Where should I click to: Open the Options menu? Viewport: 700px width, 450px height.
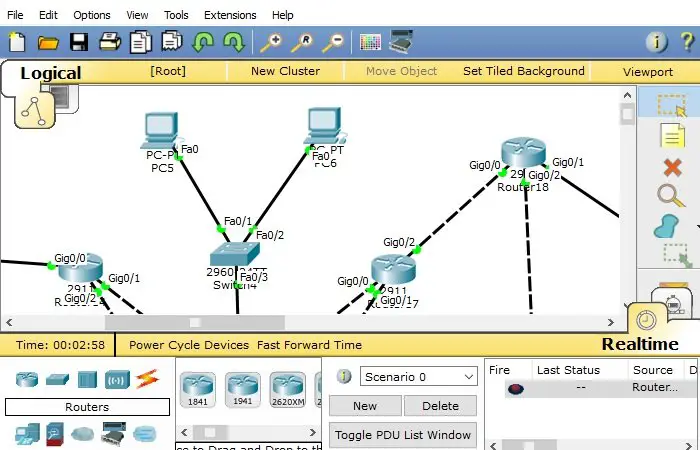(x=92, y=15)
